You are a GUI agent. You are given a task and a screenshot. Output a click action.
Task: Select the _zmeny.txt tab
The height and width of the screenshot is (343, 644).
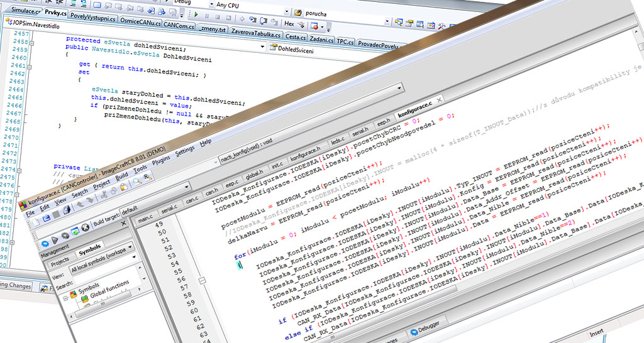pyautogui.click(x=213, y=29)
